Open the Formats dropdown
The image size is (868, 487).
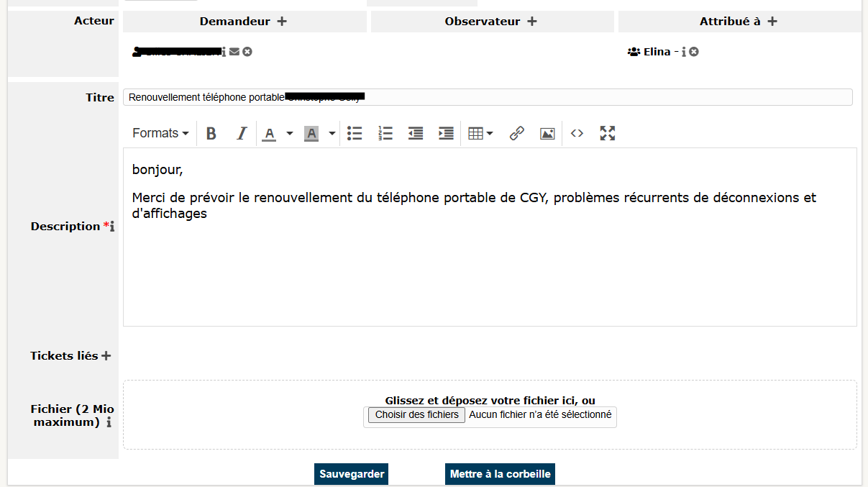pyautogui.click(x=160, y=133)
